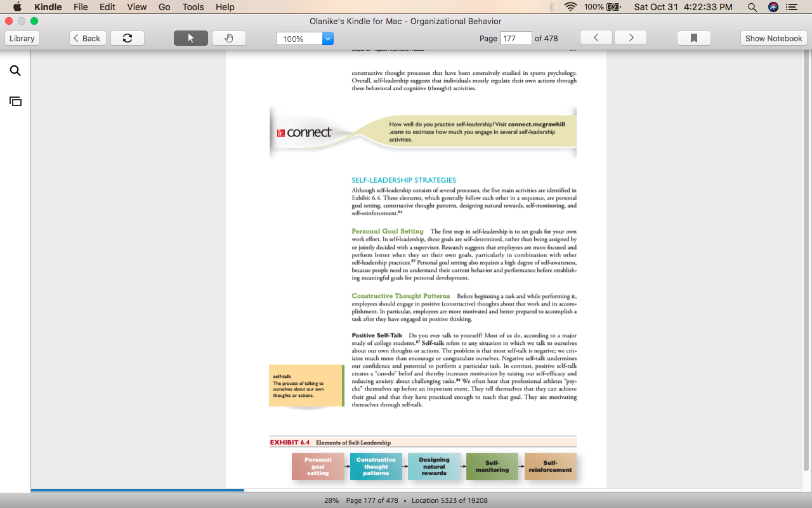
Task: Click the Self-monitoring box in exhibit
Action: pos(492,467)
